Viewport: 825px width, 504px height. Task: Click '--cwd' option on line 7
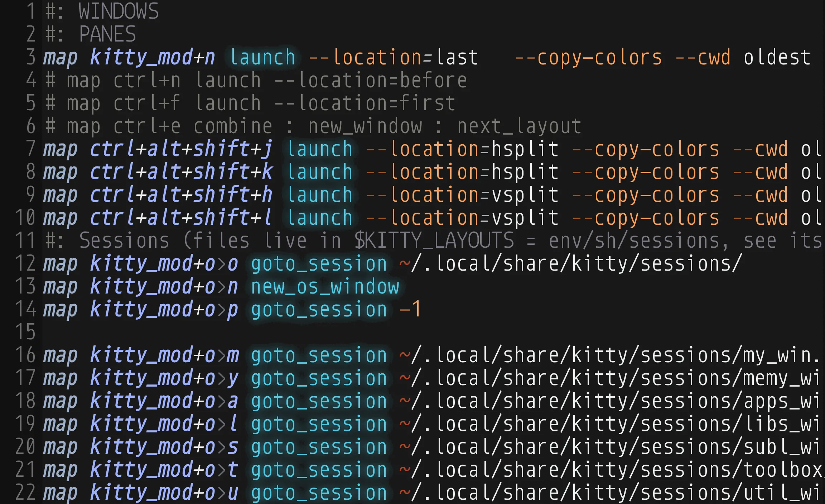[760, 149]
